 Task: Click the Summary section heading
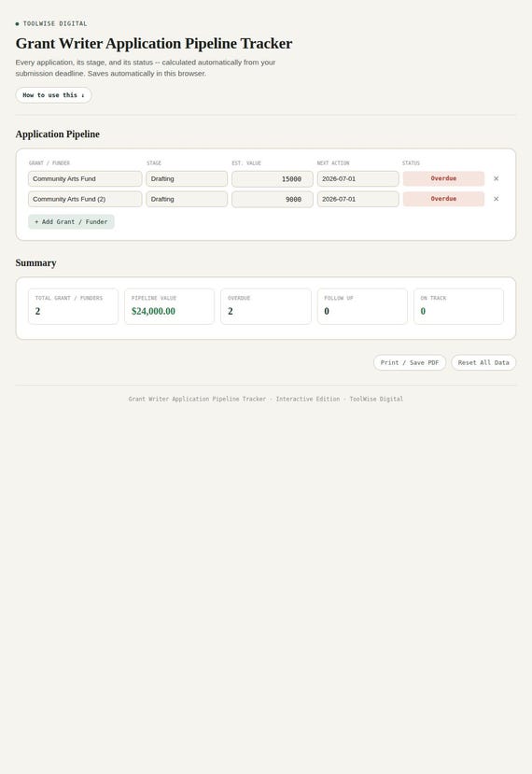pyautogui.click(x=35, y=263)
